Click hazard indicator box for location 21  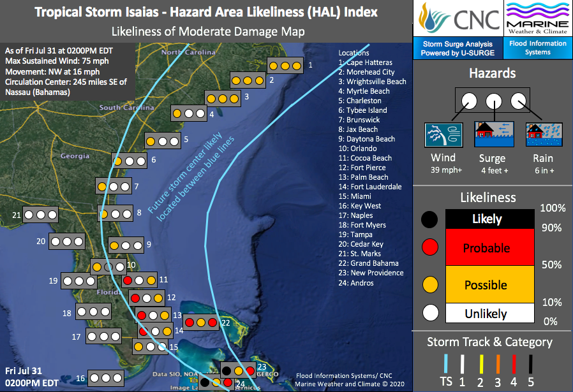41,215
